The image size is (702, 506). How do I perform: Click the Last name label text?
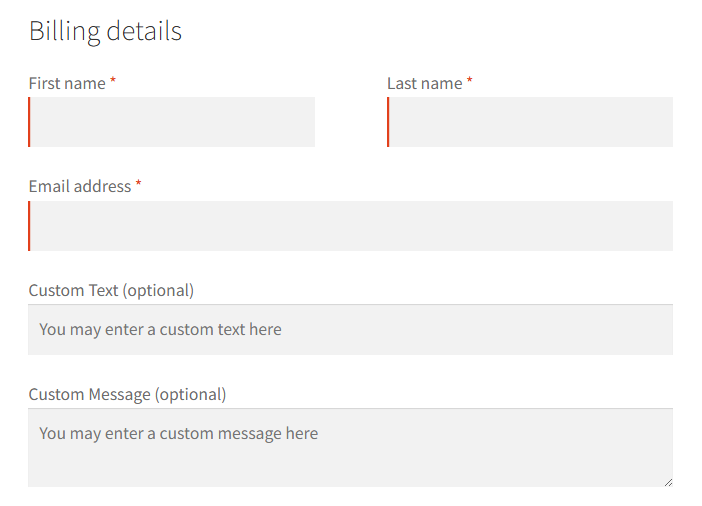(x=425, y=83)
